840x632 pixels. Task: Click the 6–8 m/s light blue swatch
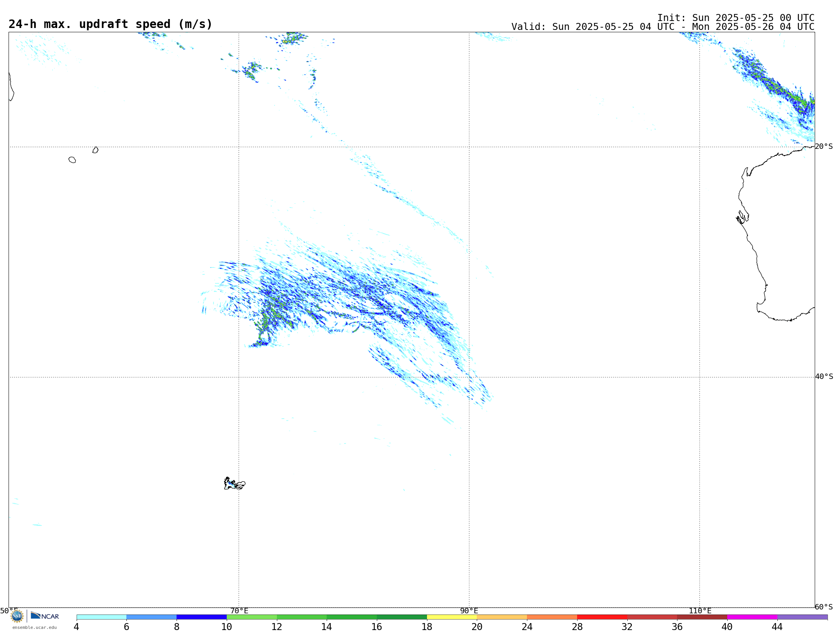click(x=152, y=617)
